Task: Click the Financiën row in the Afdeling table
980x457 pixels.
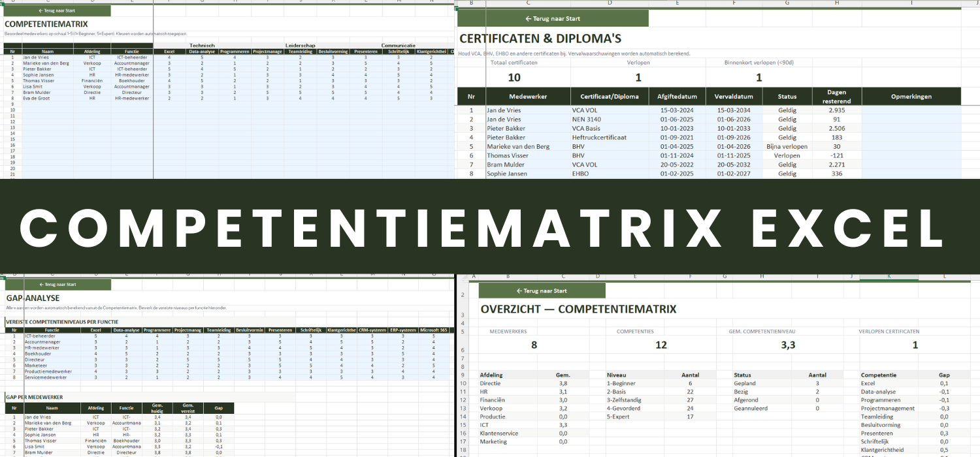Action: point(494,400)
